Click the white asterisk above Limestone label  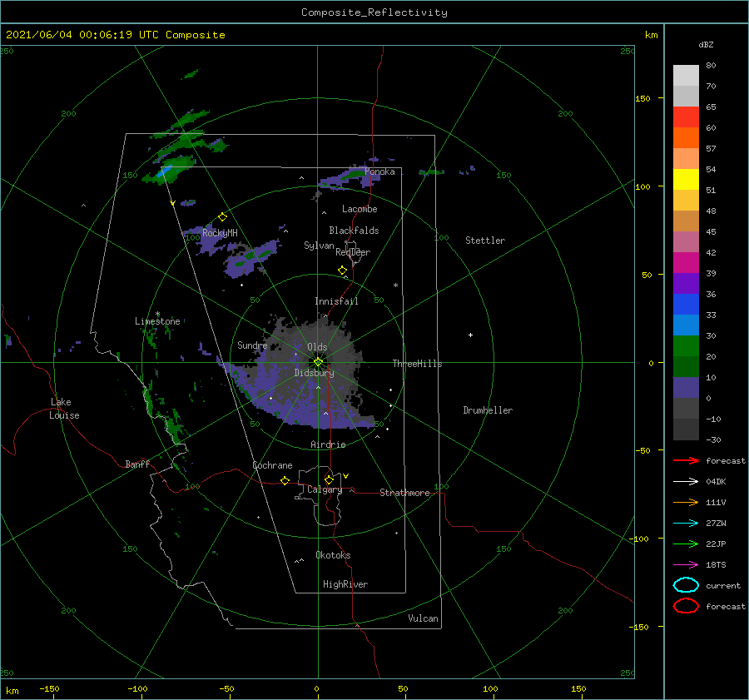point(157,314)
